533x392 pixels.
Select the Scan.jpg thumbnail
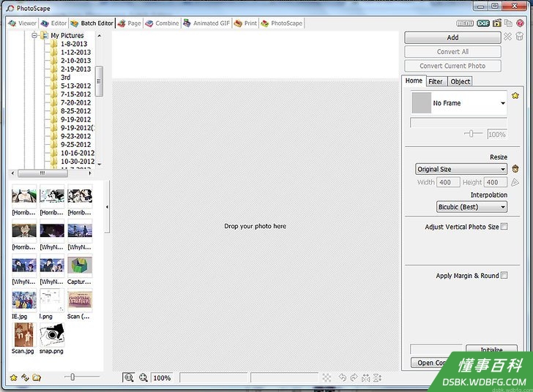tap(23, 335)
